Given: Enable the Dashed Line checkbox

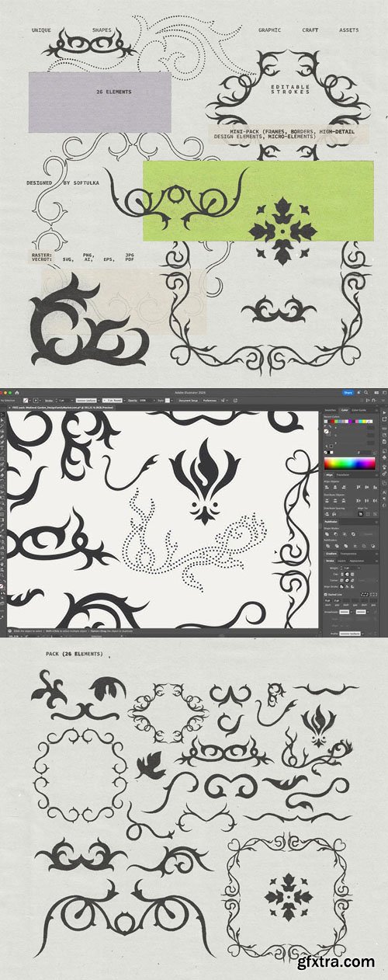Looking at the screenshot, I should tap(325, 595).
